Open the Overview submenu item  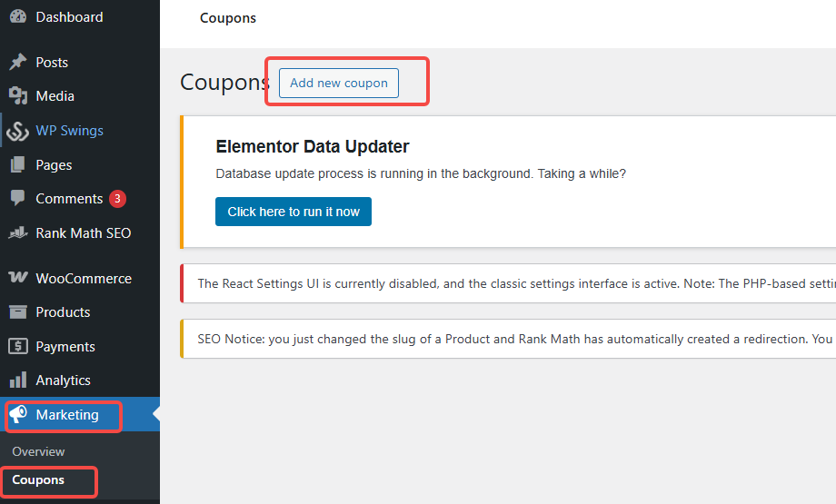38,451
